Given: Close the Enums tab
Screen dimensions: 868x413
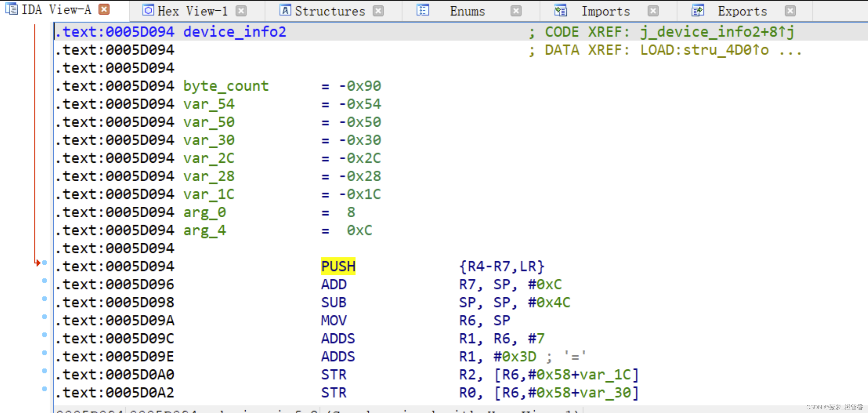Looking at the screenshot, I should [x=515, y=11].
